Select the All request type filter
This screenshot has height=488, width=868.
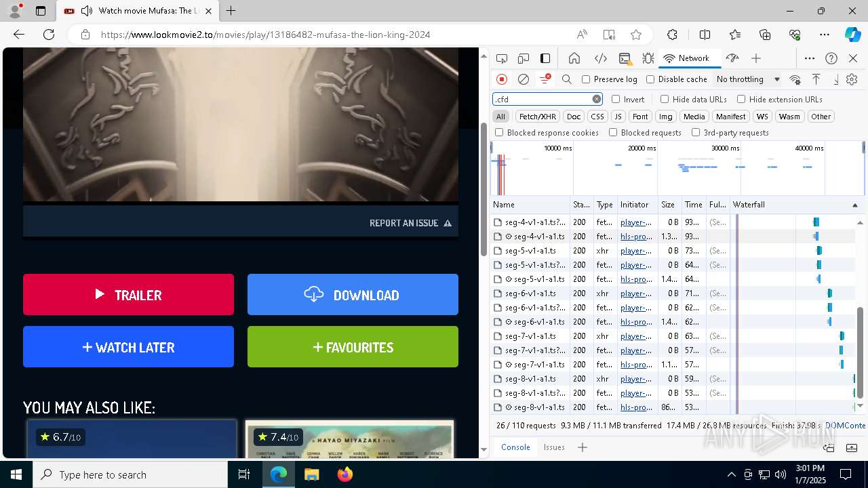pos(500,117)
